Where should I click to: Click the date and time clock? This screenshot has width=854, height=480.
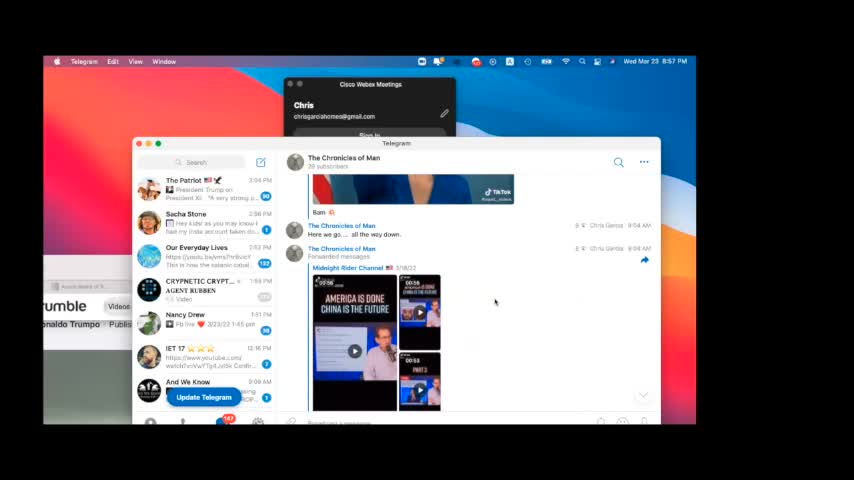[x=655, y=62]
